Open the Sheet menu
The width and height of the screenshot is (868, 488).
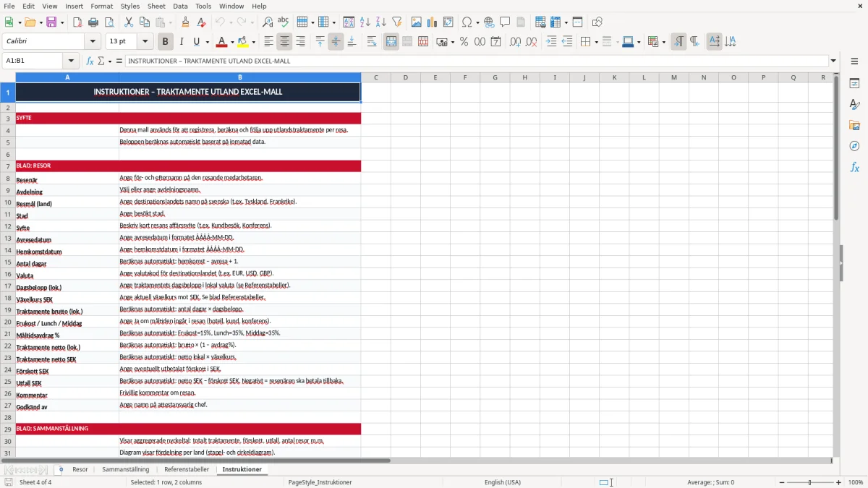coord(156,6)
